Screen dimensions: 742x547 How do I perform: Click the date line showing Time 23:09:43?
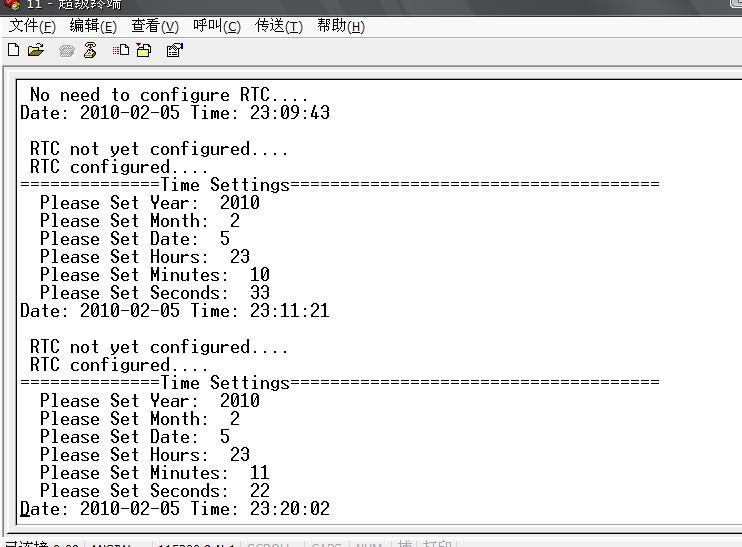point(175,113)
